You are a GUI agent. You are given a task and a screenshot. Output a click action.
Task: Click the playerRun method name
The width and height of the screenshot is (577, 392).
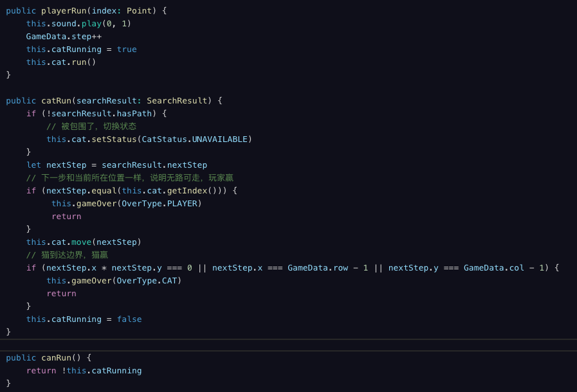pyautogui.click(x=64, y=11)
